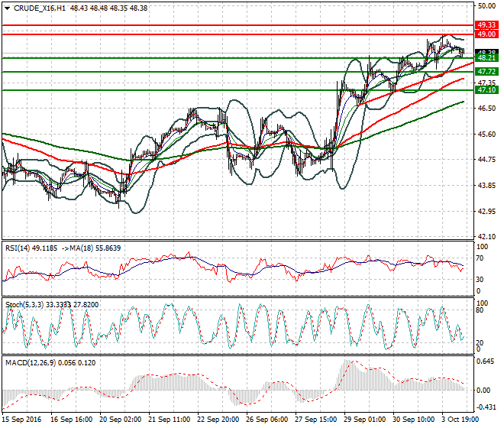Select the 48.21 green support price label
Image resolution: width=504 pixels, height=428 pixels.
[x=486, y=58]
